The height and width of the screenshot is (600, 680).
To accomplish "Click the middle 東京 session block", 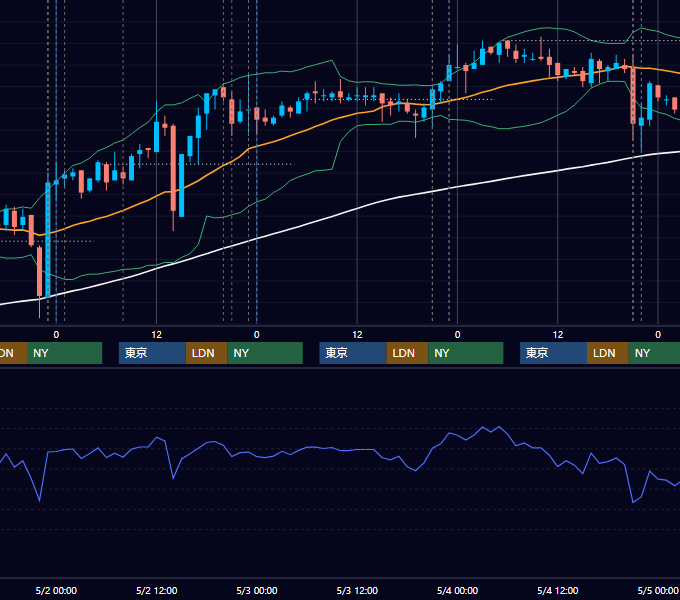I will tap(353, 353).
